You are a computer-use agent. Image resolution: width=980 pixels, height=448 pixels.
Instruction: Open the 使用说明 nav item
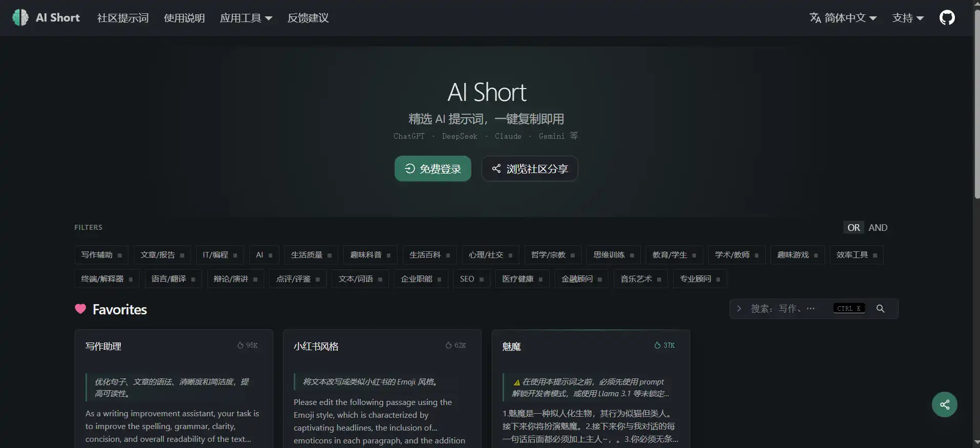[184, 18]
